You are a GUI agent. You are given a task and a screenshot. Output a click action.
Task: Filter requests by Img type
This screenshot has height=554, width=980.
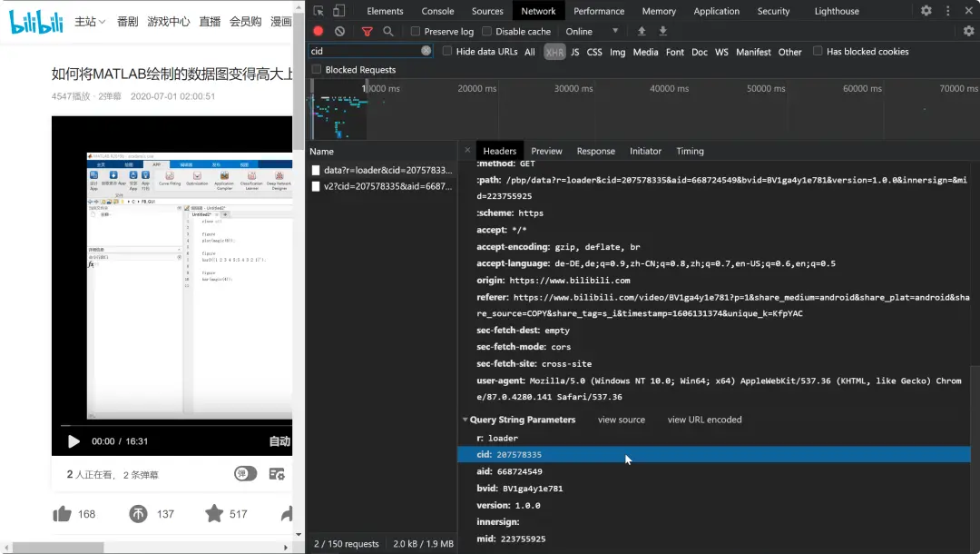[618, 52]
